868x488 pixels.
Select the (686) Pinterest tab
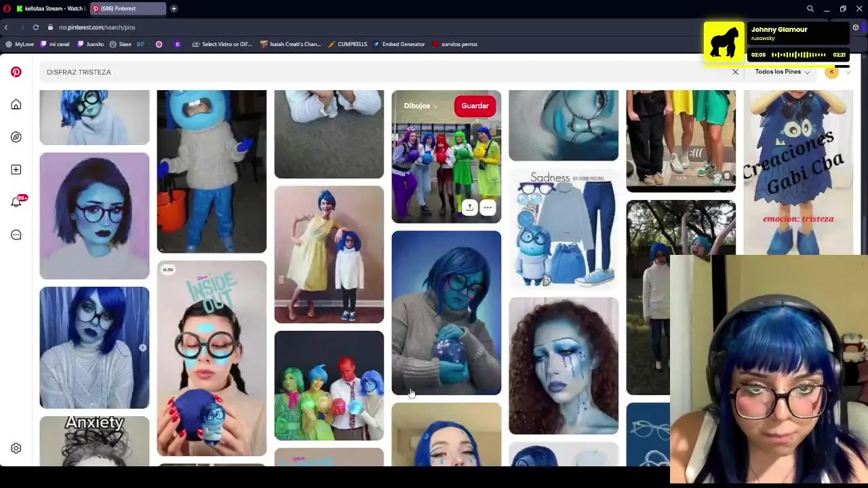tap(127, 9)
